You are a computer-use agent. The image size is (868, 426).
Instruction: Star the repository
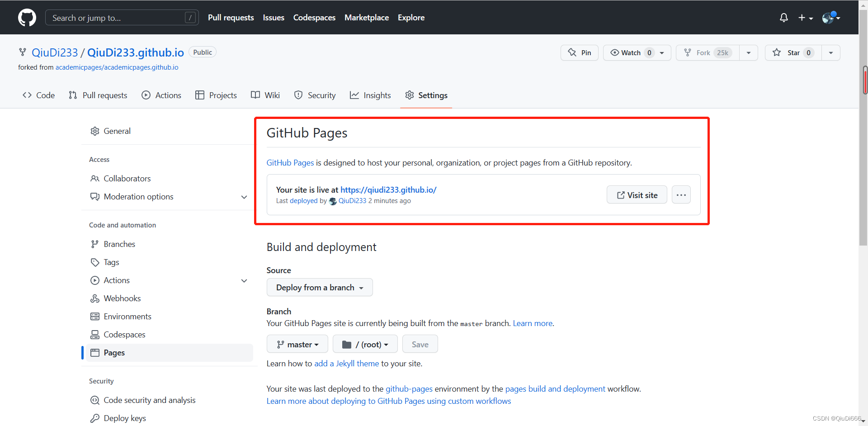point(793,53)
